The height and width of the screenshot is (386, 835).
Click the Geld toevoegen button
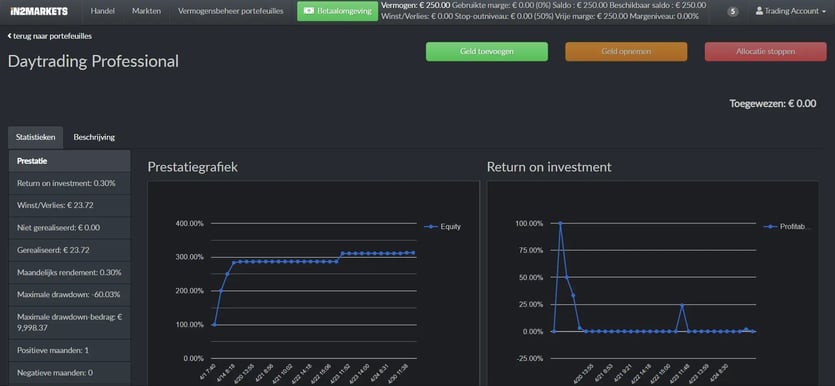pos(487,52)
